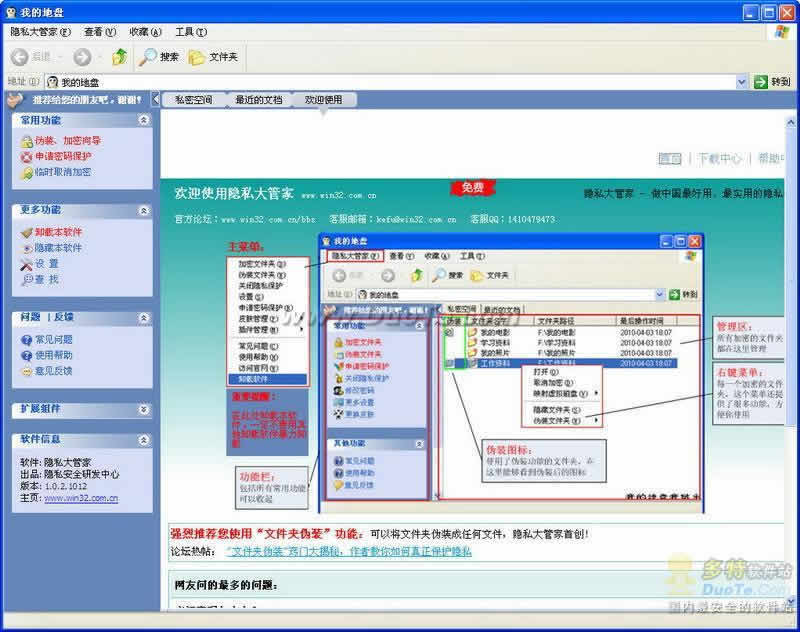Click 临时取消加密 key icon item
The image size is (800, 632).
[56, 172]
